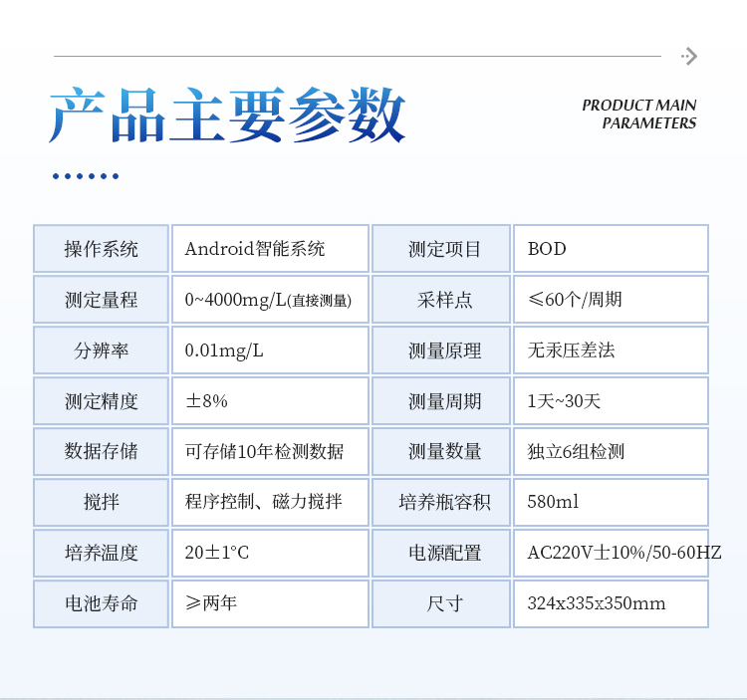Image resolution: width=747 pixels, height=700 pixels.
Task: Click the 无汞压差法 value cell
Action: (x=611, y=350)
